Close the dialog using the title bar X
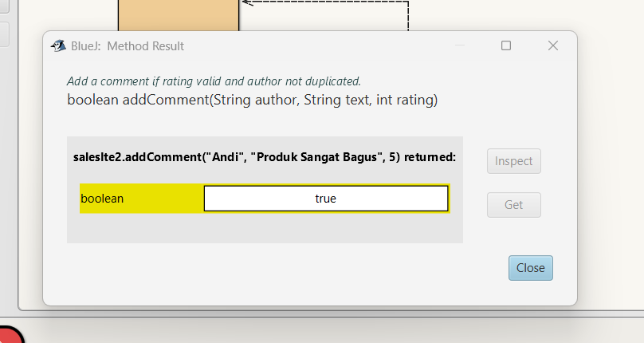Image resolution: width=644 pixels, height=343 pixels. click(553, 46)
